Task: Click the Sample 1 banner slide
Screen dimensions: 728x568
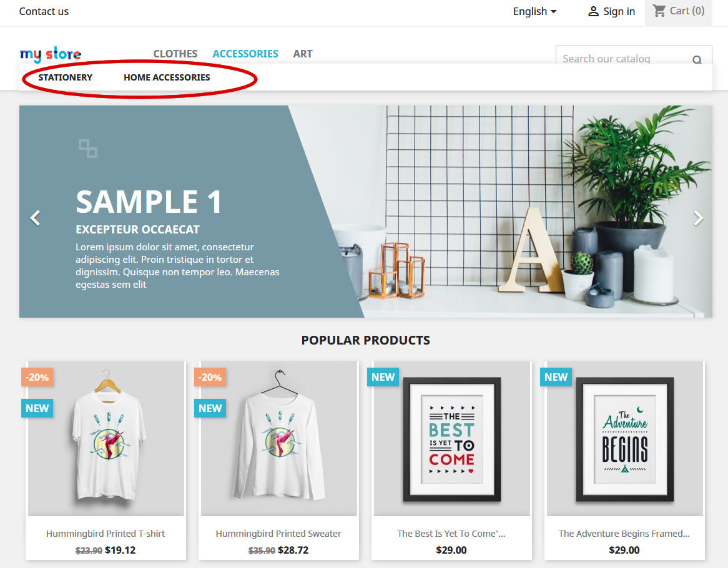Action: (366, 212)
